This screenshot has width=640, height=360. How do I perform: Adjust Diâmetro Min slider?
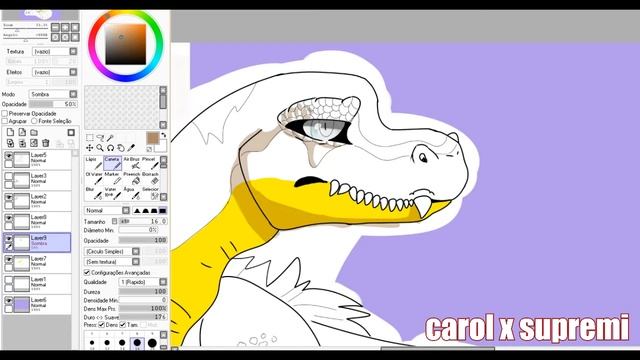pyautogui.click(x=138, y=230)
